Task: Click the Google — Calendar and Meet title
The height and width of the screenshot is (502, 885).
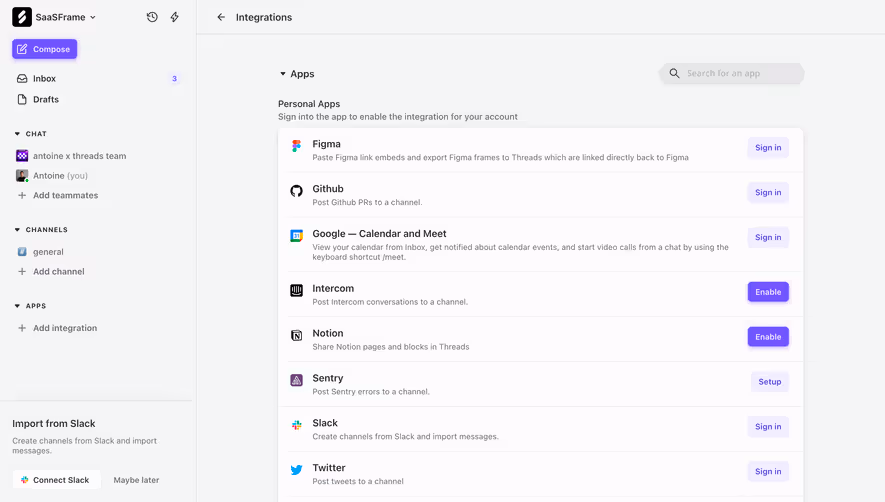Action: click(379, 234)
